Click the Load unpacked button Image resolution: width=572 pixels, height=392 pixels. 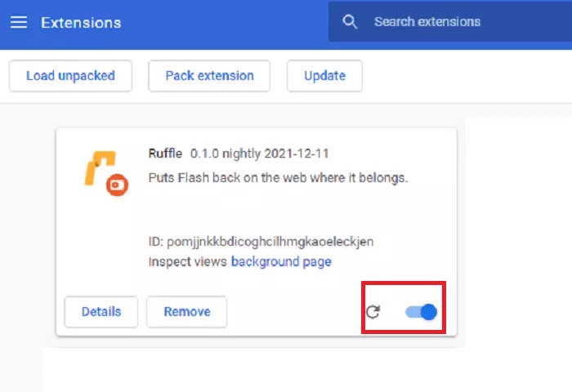click(70, 76)
